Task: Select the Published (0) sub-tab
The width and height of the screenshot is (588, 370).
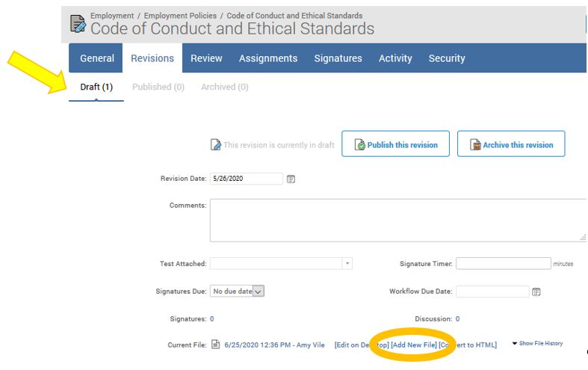Action: click(x=158, y=87)
